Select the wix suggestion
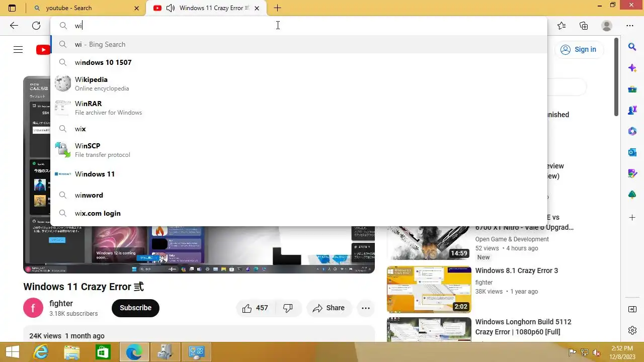 pos(299,129)
